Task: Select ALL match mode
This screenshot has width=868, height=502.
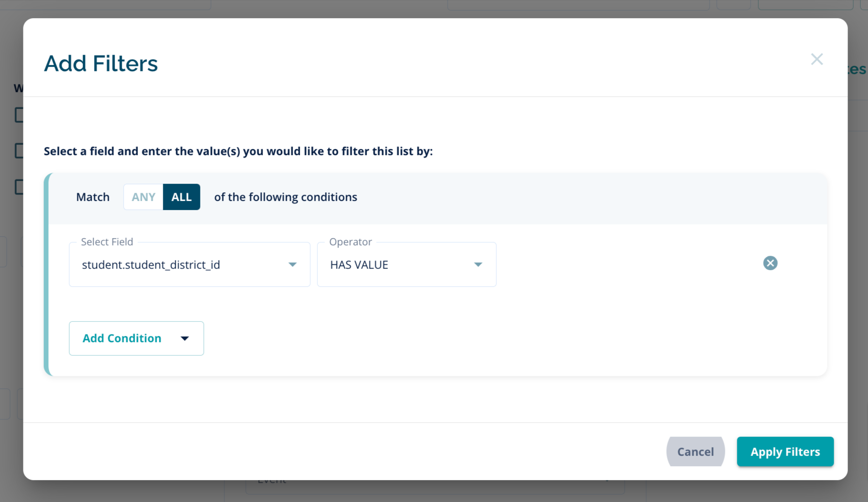Action: 181,197
